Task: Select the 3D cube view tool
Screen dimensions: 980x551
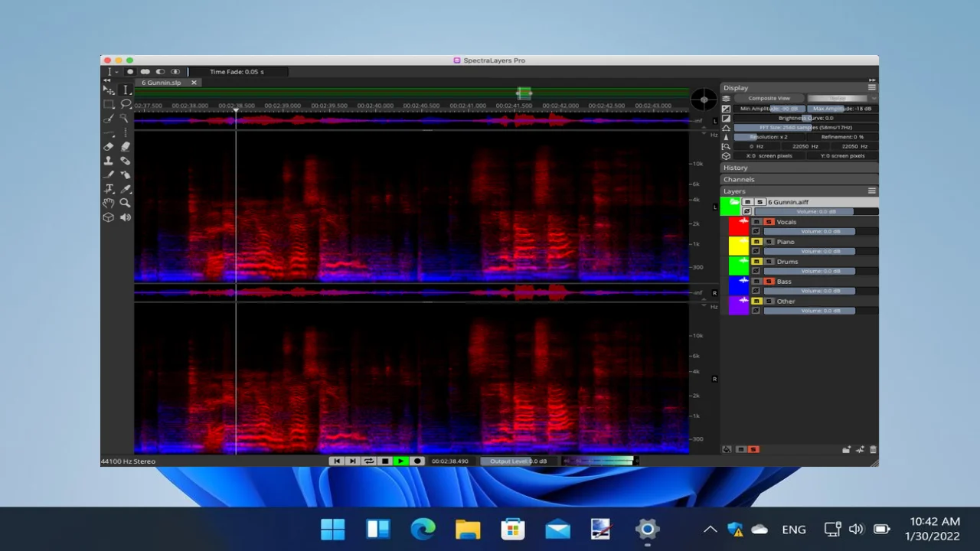Action: tap(109, 217)
